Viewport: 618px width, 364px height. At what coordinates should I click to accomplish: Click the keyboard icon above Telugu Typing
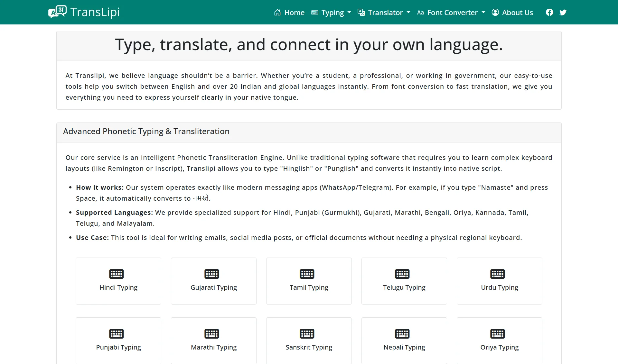pos(402,274)
